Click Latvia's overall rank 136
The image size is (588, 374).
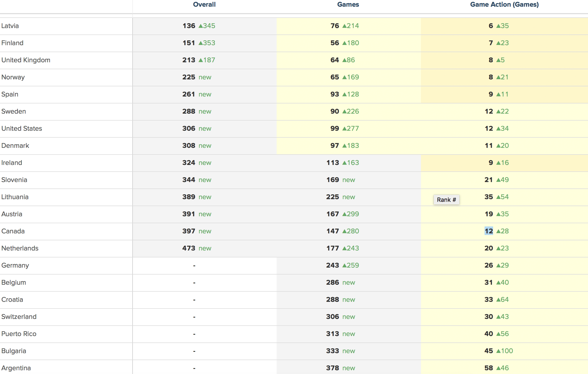(189, 26)
